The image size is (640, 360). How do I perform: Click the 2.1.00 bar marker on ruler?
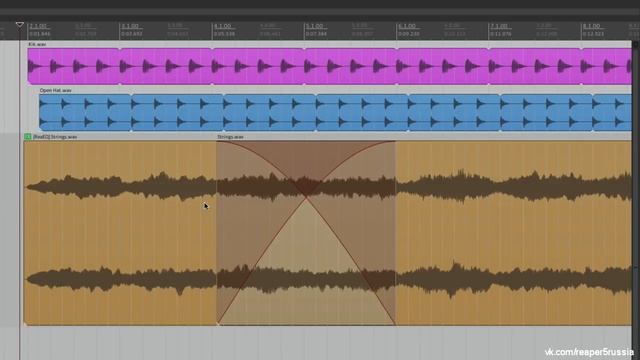click(x=38, y=26)
